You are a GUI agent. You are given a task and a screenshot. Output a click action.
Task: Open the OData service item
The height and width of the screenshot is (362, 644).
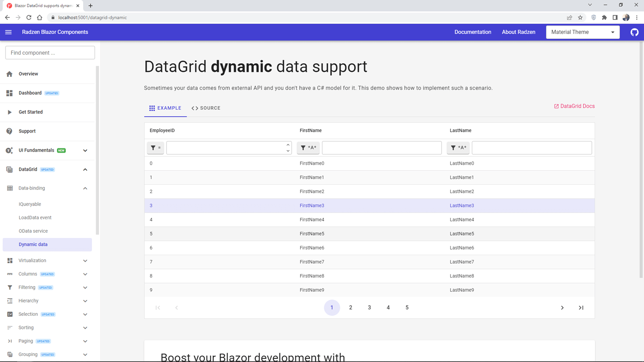point(33,231)
